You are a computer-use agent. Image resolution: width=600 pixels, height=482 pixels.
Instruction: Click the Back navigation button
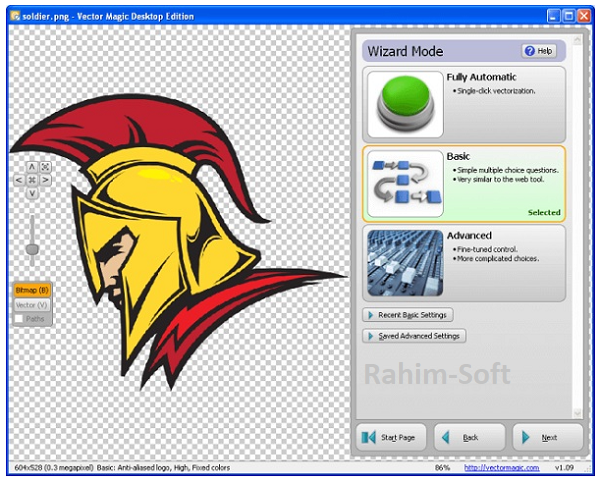470,437
